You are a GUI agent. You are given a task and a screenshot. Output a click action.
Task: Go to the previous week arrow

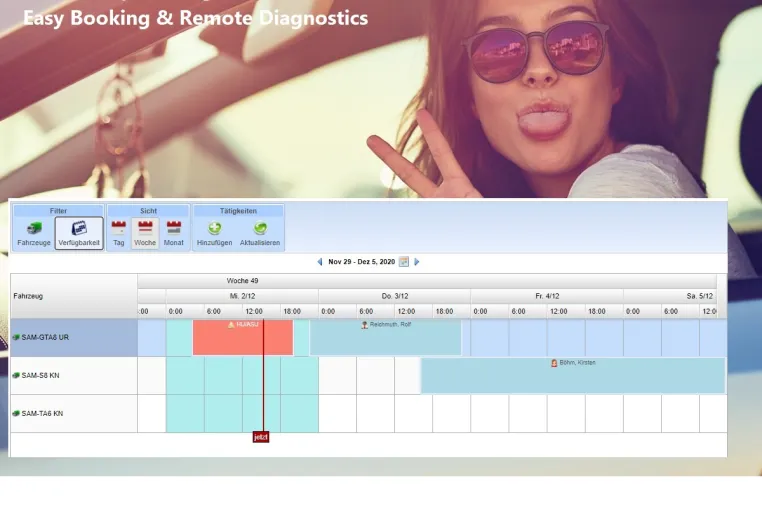coord(320,262)
